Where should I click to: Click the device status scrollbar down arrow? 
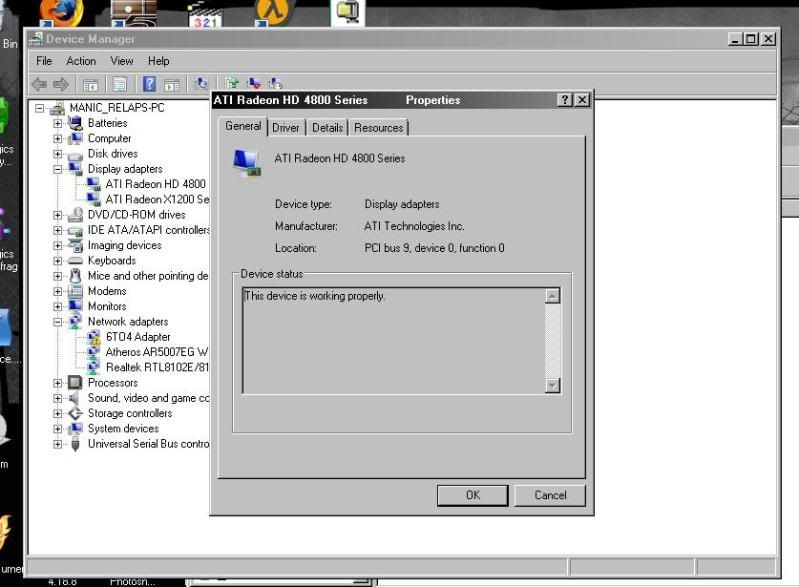tap(552, 385)
